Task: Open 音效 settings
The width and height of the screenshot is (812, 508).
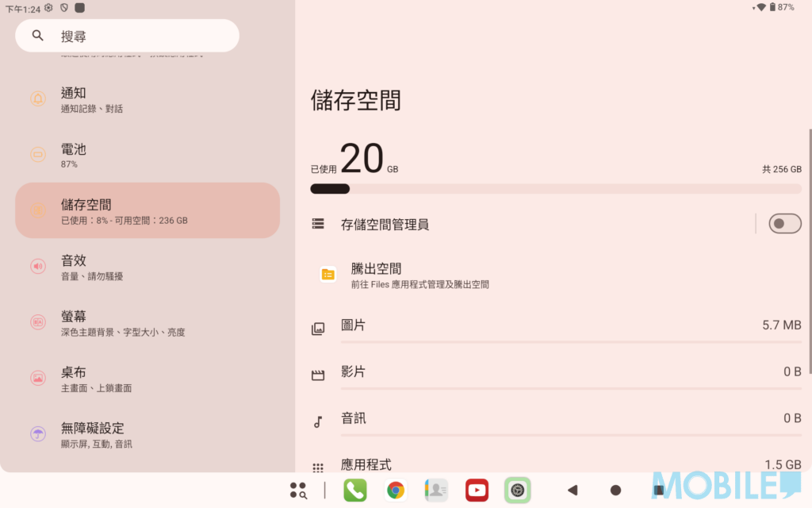Action: [147, 267]
